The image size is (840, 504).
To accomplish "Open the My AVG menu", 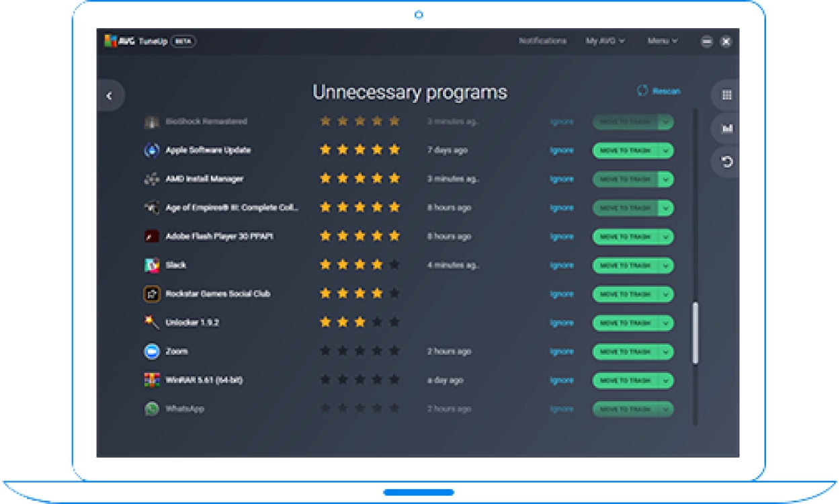I will tap(605, 41).
